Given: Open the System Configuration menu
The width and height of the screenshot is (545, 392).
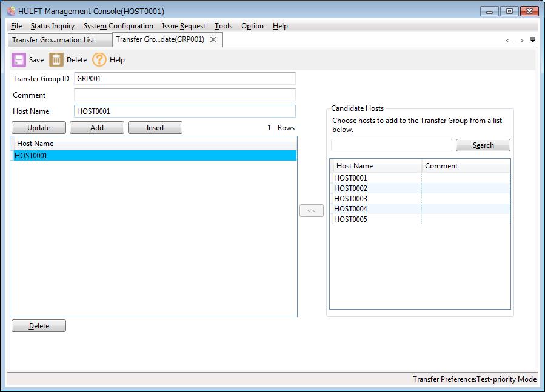Looking at the screenshot, I should pyautogui.click(x=118, y=26).
